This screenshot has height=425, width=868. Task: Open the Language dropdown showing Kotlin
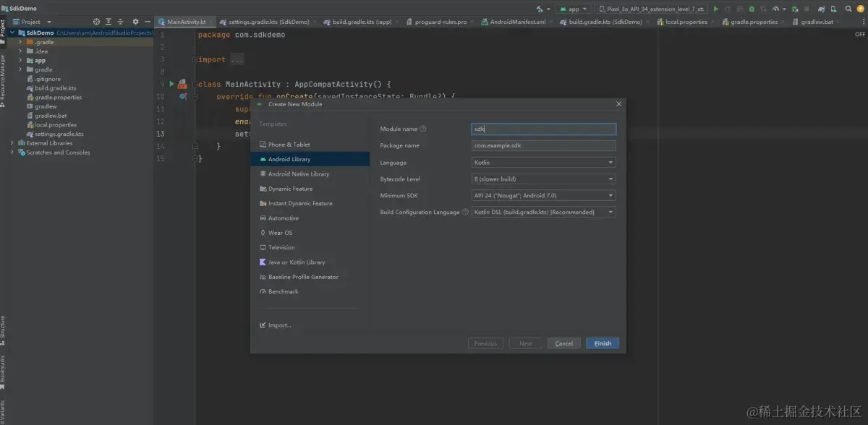[543, 163]
